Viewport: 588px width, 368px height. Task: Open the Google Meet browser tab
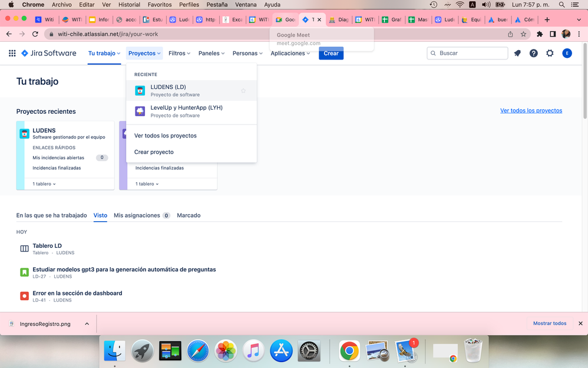coord(286,19)
